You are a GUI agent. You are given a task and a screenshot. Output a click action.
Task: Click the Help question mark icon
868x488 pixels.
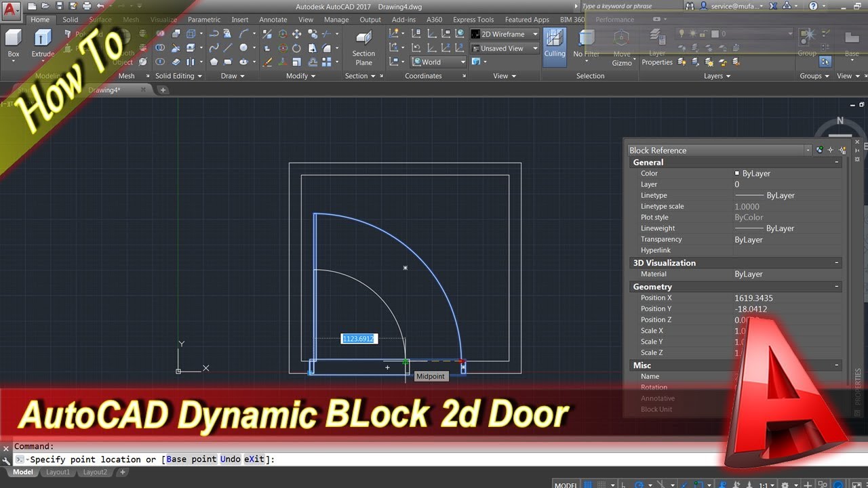tap(813, 6)
